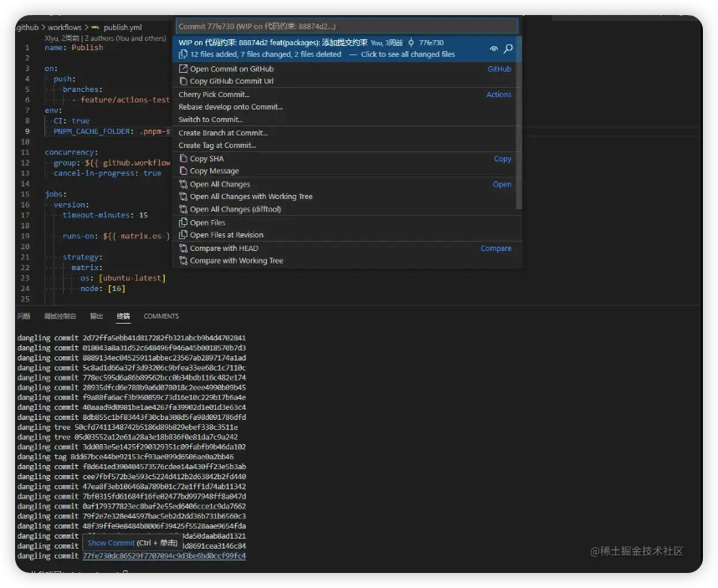
Task: Click icon beside Open All Changes with Working Tree
Action: [183, 197]
